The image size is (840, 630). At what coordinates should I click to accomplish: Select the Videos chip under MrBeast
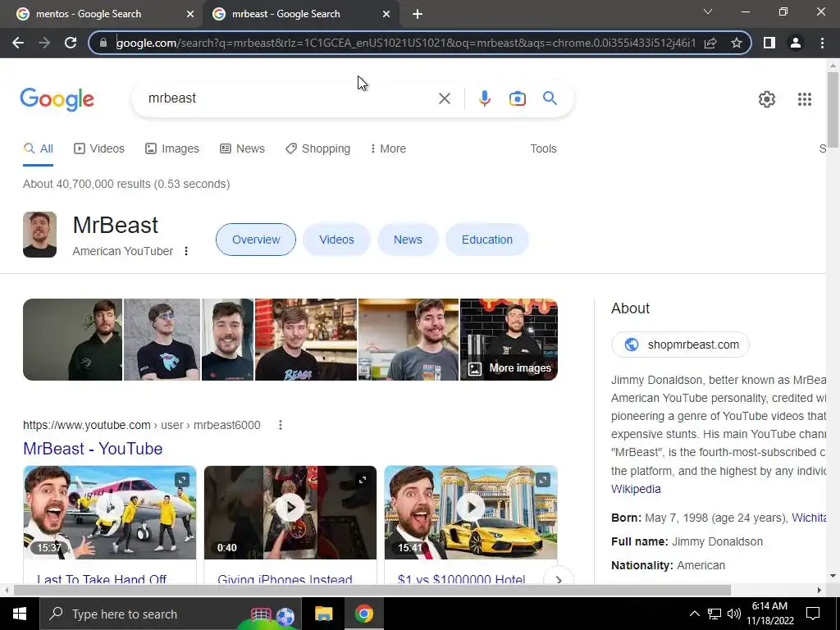point(336,240)
